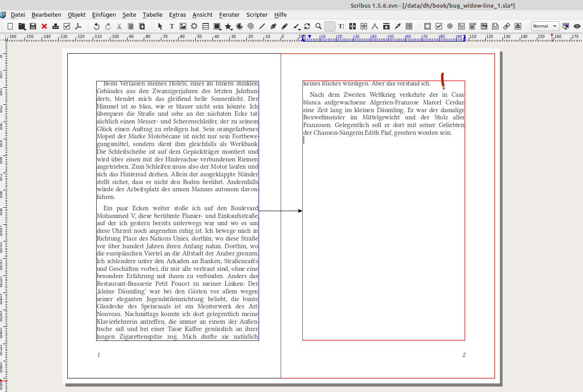Click the red close document button
Image resolution: width=583 pixels, height=392 pixels.
pyautogui.click(x=44, y=26)
